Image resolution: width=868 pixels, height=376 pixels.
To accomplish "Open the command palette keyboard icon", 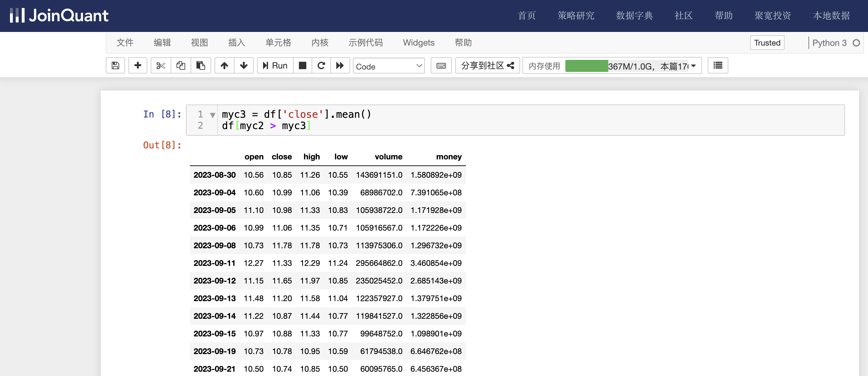I will coord(441,66).
